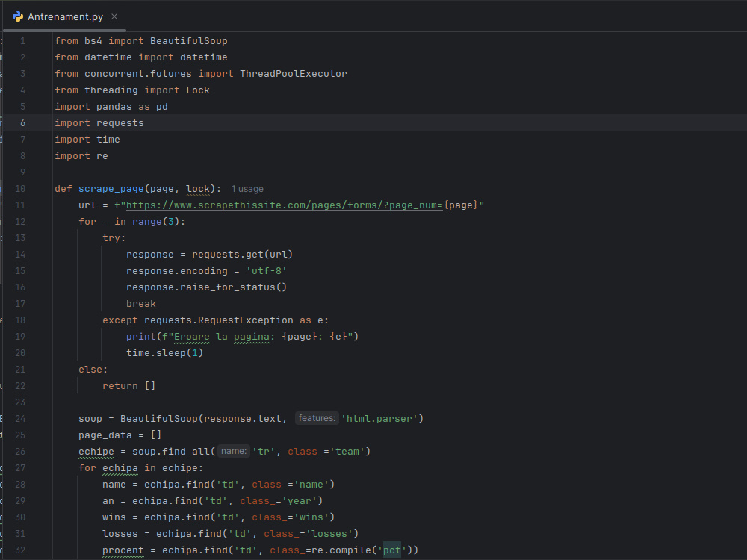Place cursor on 'import requests' line
The height and width of the screenshot is (560, 747).
tap(99, 123)
